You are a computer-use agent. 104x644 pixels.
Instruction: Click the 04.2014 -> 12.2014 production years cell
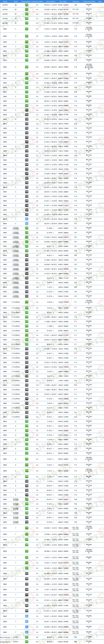click(51, 5)
